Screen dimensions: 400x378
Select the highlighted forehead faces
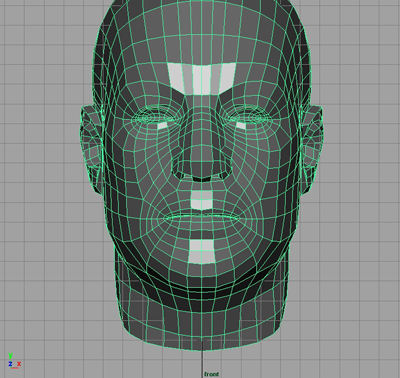(202, 78)
